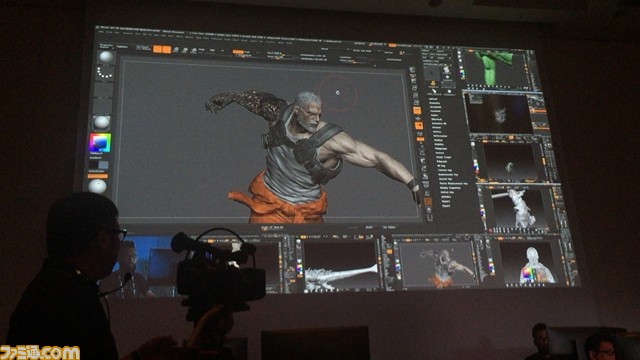The height and width of the screenshot is (360, 640).
Task: Toggle the orange Alternate color button
Action: click(98, 176)
